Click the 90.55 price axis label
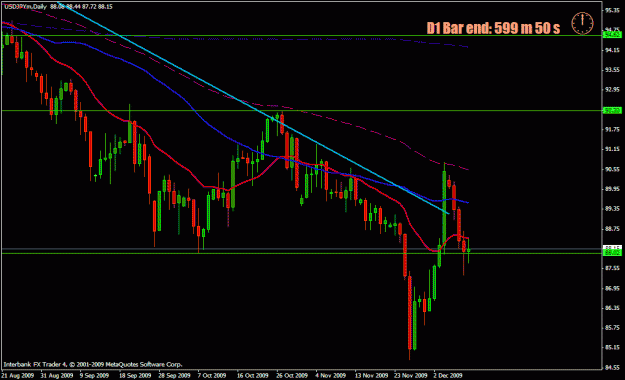The width and height of the screenshot is (625, 380). [x=612, y=169]
